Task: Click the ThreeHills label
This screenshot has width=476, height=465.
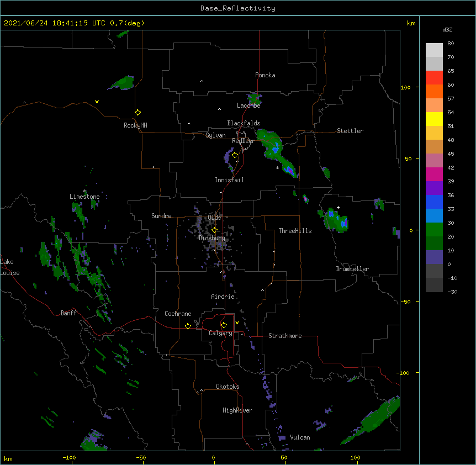Action: pyautogui.click(x=295, y=231)
